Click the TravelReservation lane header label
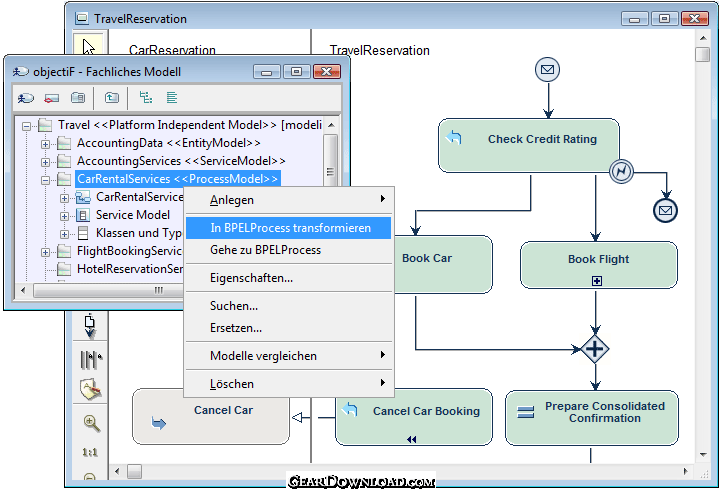Viewport: 722px width, 490px height. 379,50
